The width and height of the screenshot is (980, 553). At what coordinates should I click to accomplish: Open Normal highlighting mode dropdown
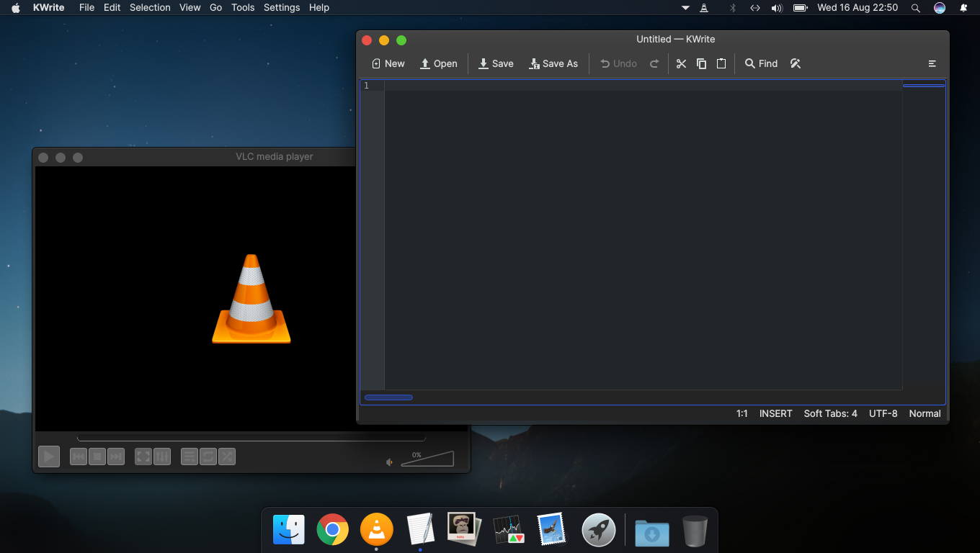click(x=925, y=413)
